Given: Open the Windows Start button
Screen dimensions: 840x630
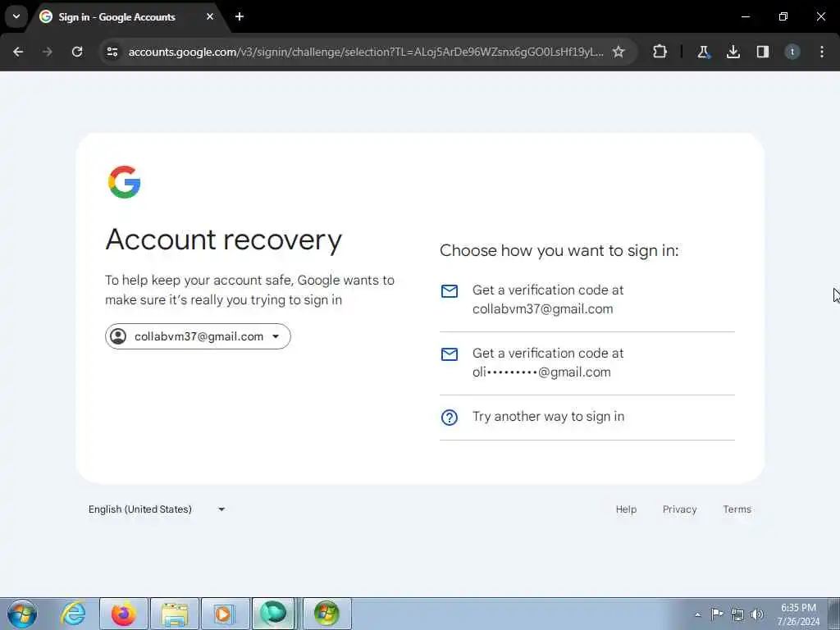Looking at the screenshot, I should pyautogui.click(x=22, y=614).
